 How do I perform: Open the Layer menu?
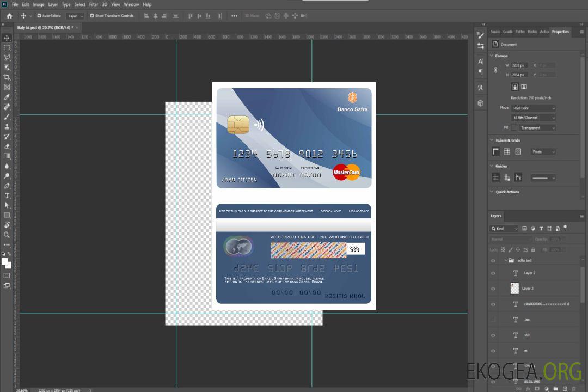[53, 4]
